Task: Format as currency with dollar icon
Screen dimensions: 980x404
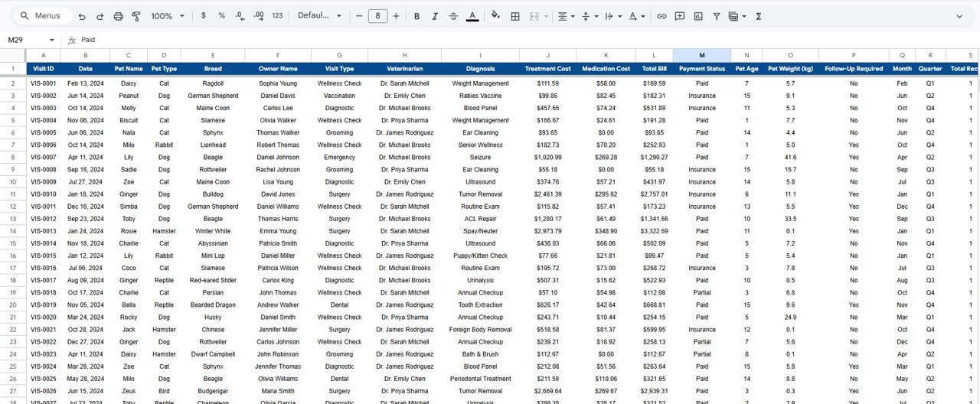Action: (x=203, y=16)
